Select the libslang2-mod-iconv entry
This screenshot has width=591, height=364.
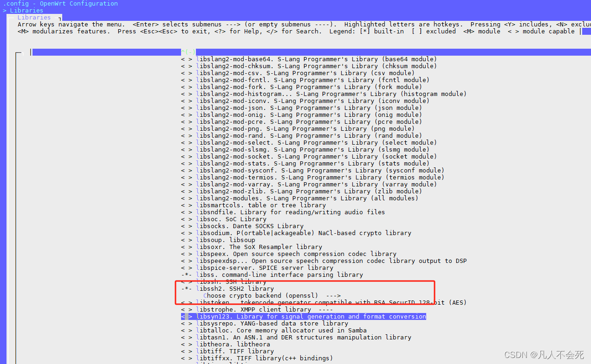pyautogui.click(x=305, y=101)
